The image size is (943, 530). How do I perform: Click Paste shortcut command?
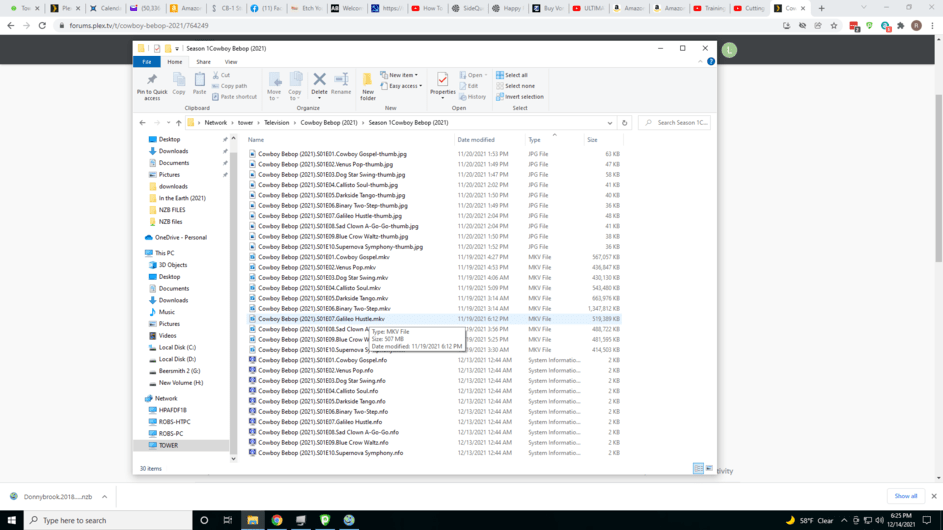[x=235, y=97]
